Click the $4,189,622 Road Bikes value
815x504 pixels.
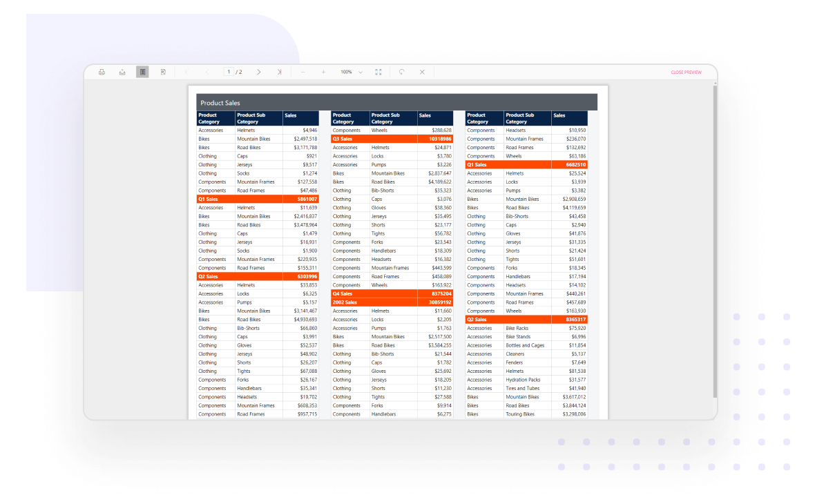point(440,182)
